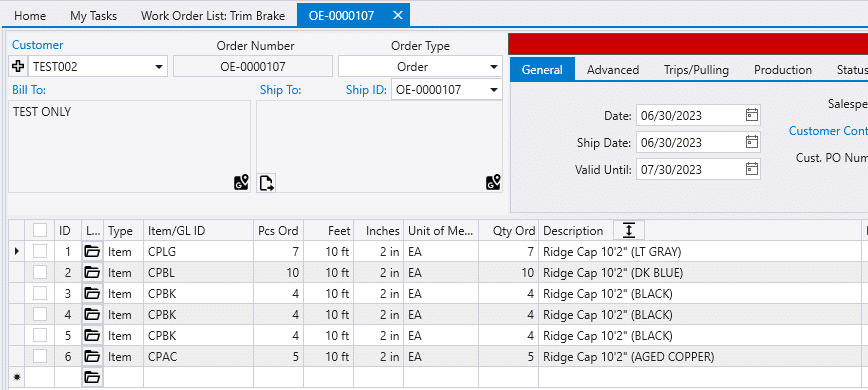This screenshot has height=390, width=868.
Task: Open the Valid Until calendar picker icon
Action: point(752,169)
